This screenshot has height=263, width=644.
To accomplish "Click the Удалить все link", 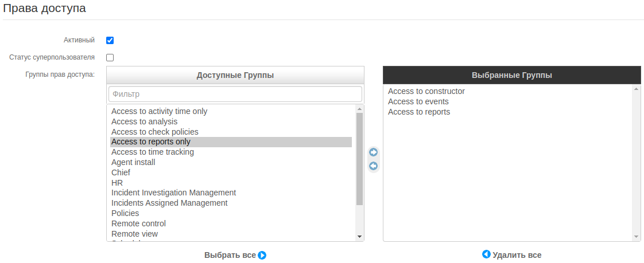I will [517, 255].
